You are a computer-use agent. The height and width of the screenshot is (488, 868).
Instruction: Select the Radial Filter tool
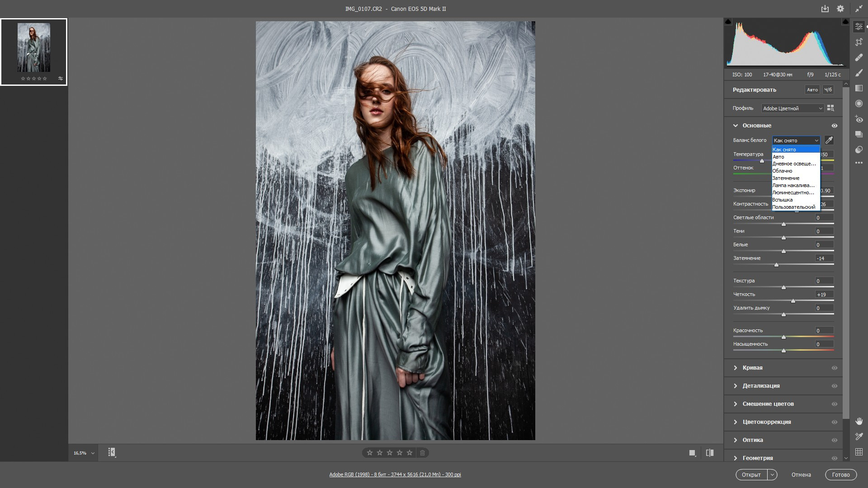(859, 103)
